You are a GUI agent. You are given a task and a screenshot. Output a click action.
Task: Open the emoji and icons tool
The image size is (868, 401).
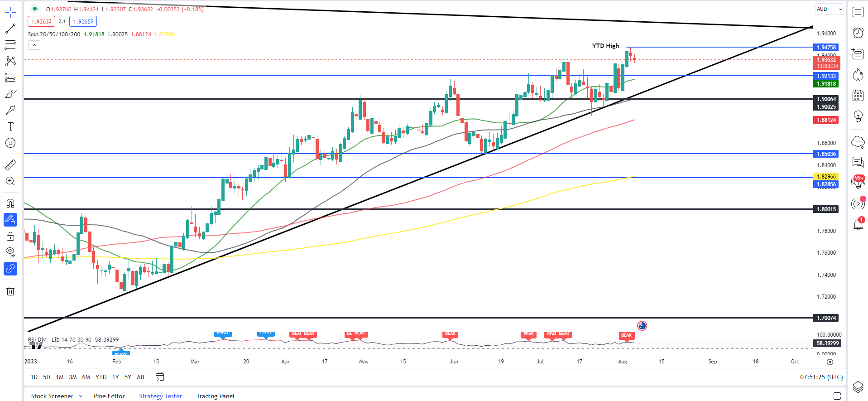[x=10, y=143]
